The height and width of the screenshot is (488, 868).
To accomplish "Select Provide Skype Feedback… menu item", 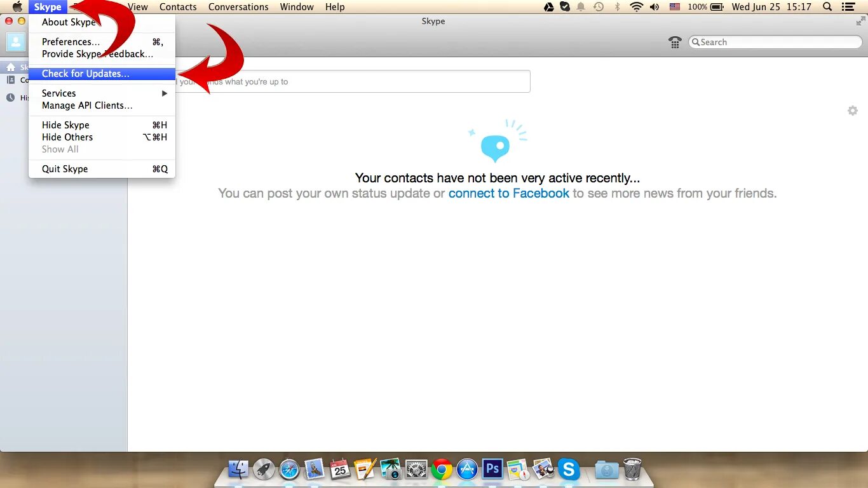I will click(102, 54).
